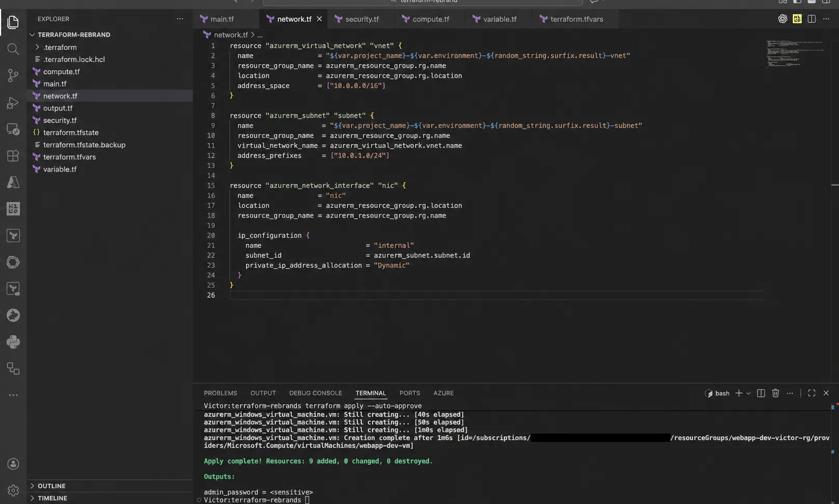839x504 pixels.
Task: Open terminal panel more actions ellipsis
Action: pyautogui.click(x=790, y=393)
